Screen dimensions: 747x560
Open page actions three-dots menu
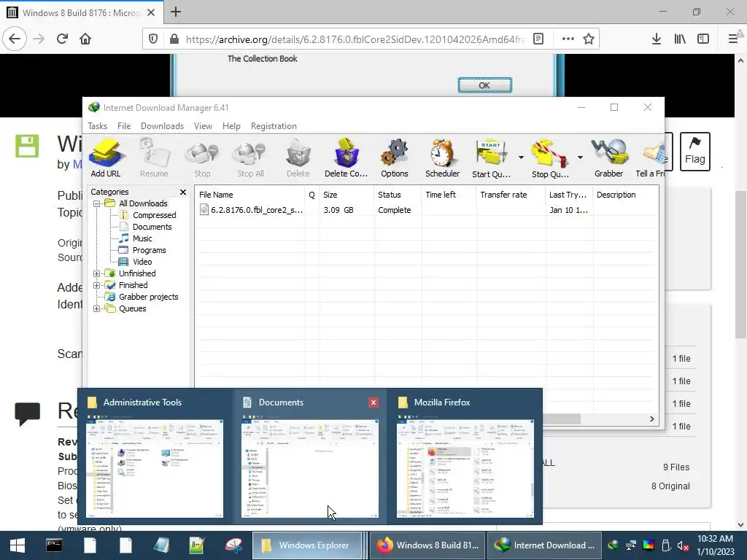(x=568, y=39)
